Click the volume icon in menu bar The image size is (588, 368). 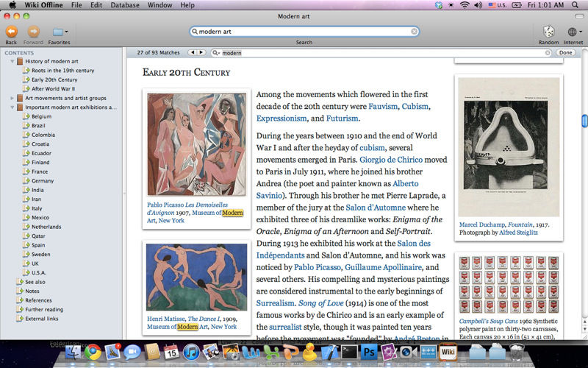[x=478, y=5]
